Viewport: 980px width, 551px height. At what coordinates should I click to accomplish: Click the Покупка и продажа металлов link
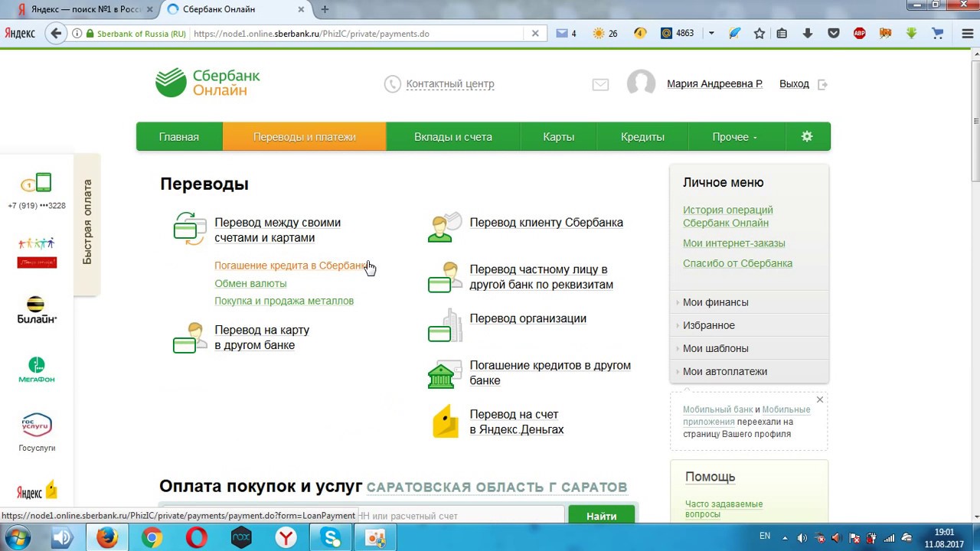[284, 301]
